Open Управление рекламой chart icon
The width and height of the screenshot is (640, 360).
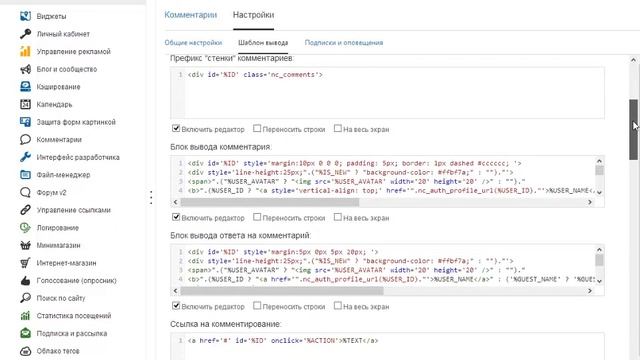[25, 51]
